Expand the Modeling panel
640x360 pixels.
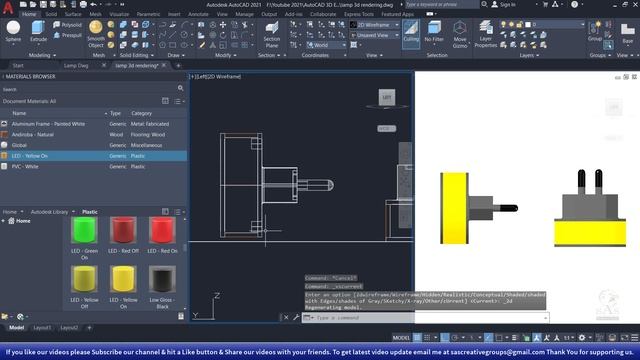pos(42,55)
